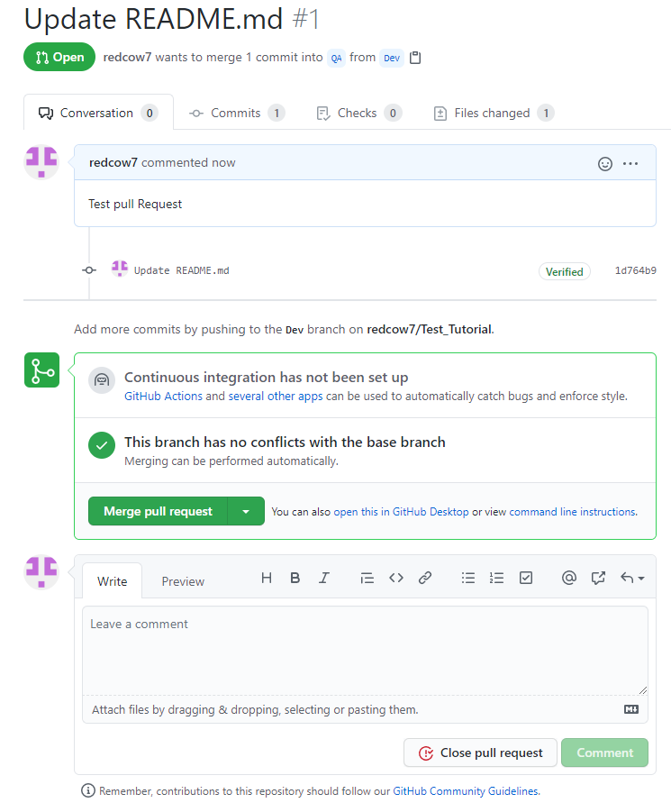
Task: Click continuous integration robot icon
Action: point(102,380)
